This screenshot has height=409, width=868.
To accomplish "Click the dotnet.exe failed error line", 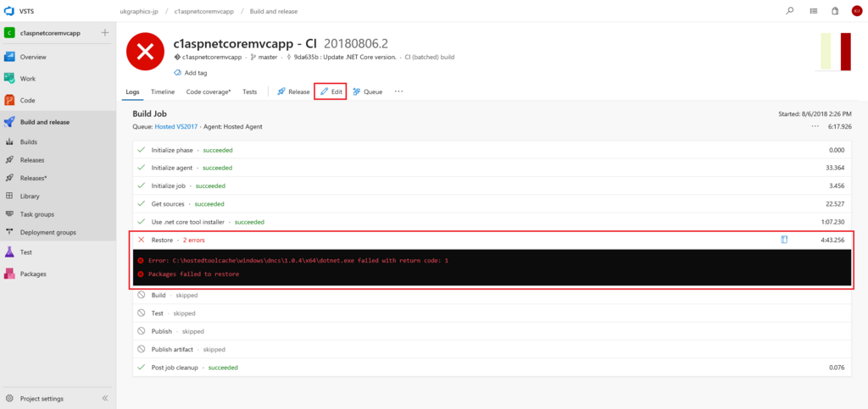I will pos(298,260).
